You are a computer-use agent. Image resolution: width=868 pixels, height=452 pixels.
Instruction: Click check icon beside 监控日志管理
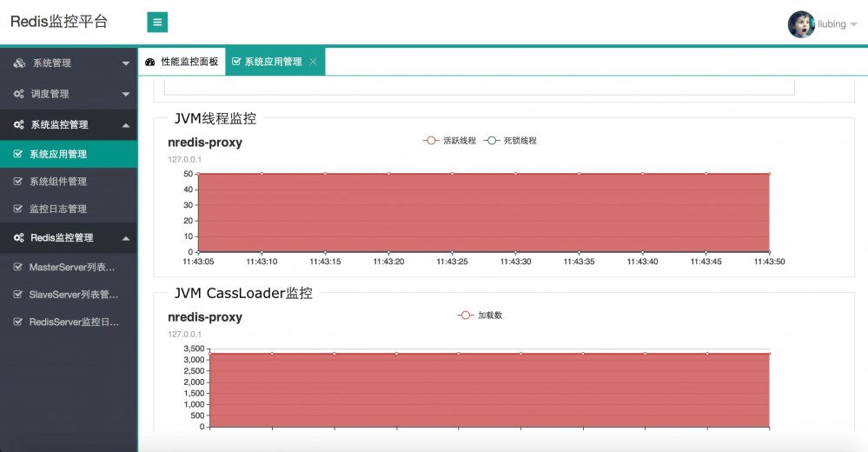coord(17,209)
